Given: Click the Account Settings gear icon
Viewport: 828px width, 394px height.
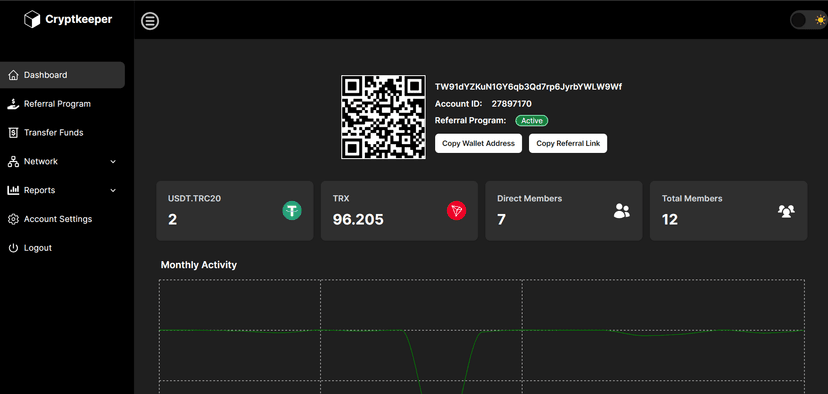Looking at the screenshot, I should 13,219.
